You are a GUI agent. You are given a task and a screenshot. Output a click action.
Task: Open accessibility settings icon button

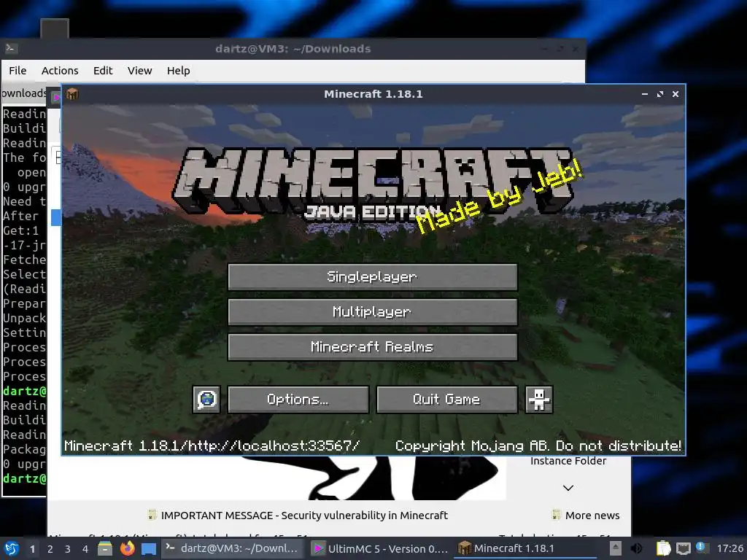539,399
